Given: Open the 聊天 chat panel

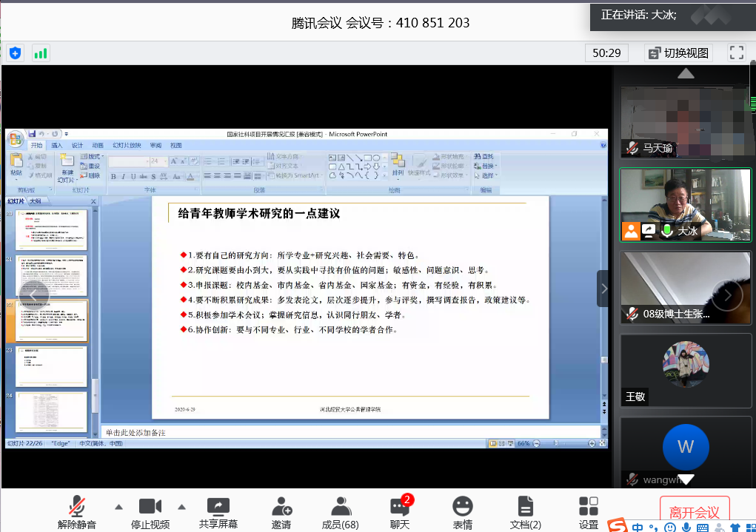Looking at the screenshot, I should click(x=400, y=512).
